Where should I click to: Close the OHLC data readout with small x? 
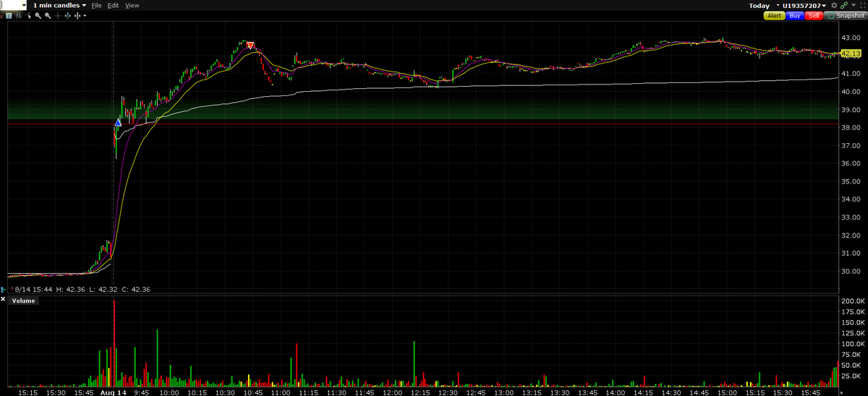click(11, 290)
